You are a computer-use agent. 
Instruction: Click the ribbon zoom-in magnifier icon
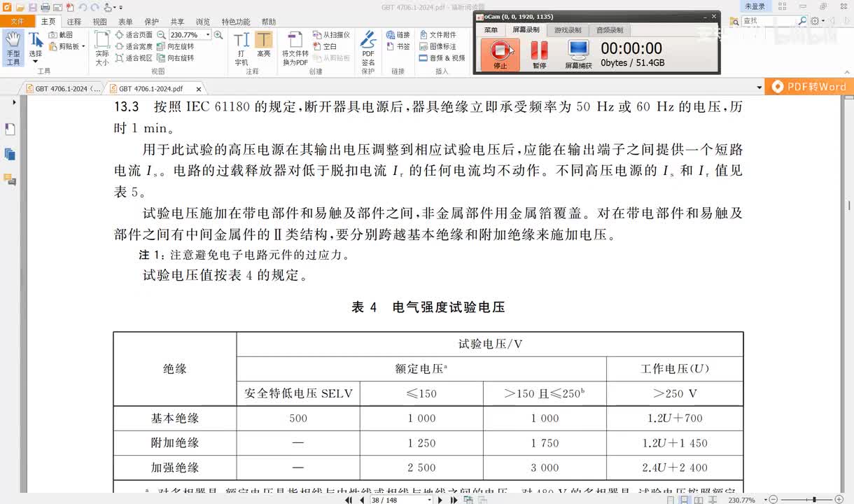(x=218, y=34)
